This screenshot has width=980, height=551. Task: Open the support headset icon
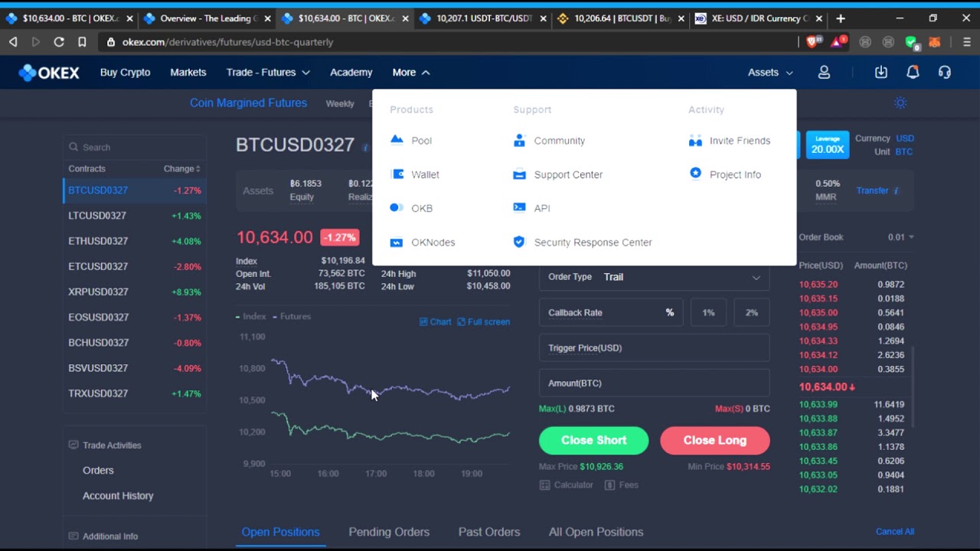pyautogui.click(x=945, y=72)
